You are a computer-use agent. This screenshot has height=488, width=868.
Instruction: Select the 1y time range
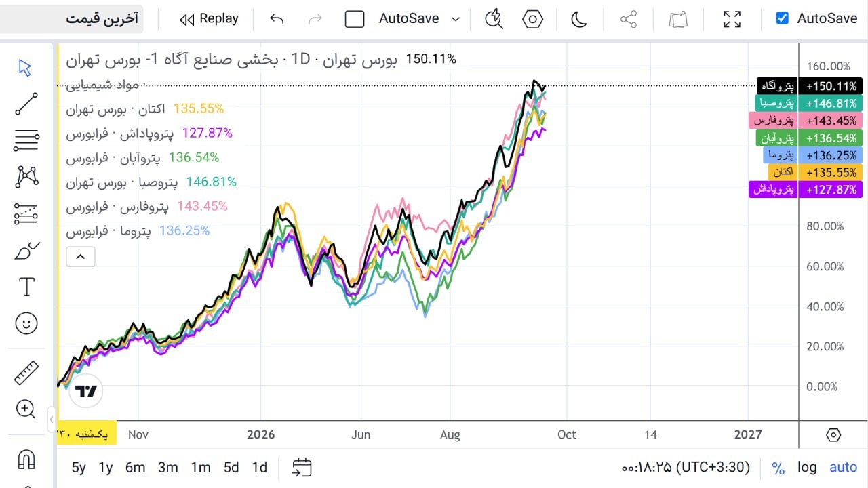[x=106, y=467]
